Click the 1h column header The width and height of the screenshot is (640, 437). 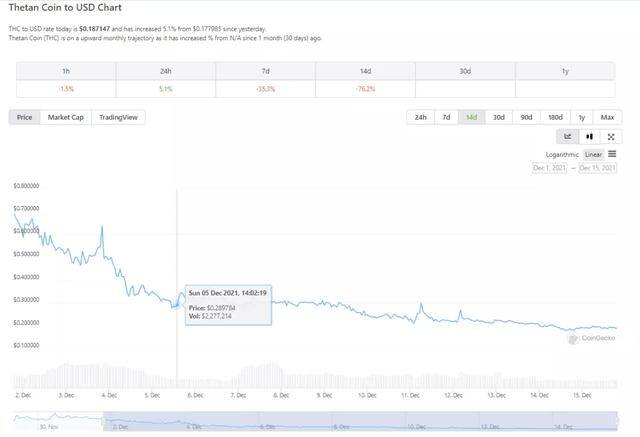pos(66,71)
